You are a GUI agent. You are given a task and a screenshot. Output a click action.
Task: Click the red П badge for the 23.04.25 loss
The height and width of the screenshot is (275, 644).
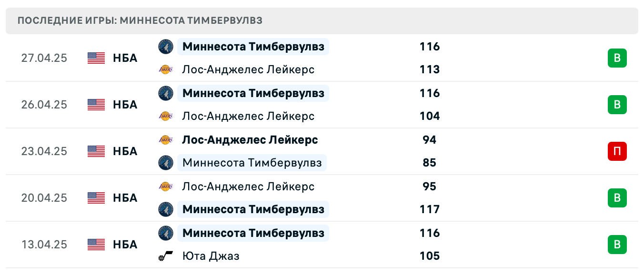(617, 151)
